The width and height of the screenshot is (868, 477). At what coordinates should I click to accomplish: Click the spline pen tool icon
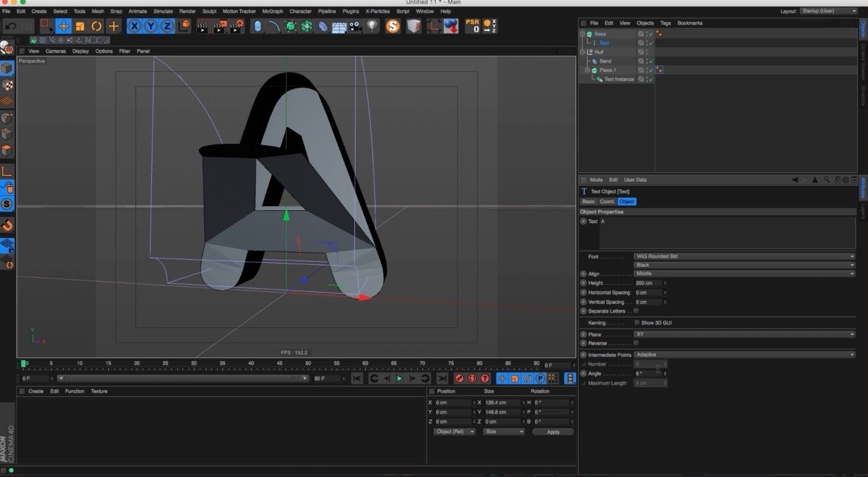click(x=274, y=26)
